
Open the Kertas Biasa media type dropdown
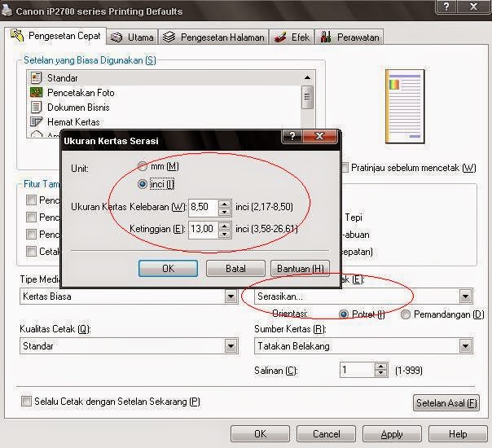tap(231, 296)
